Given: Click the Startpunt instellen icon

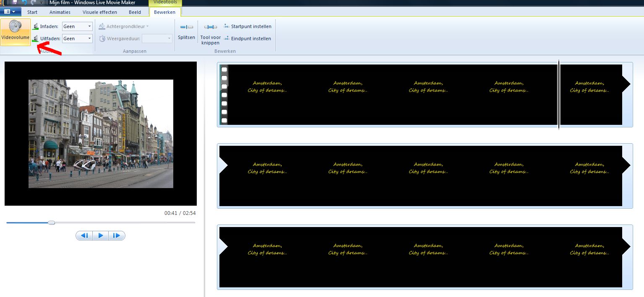Looking at the screenshot, I should coord(227,26).
